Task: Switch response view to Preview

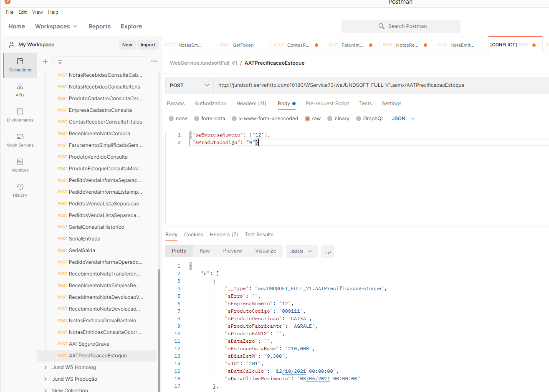Action: point(233,251)
